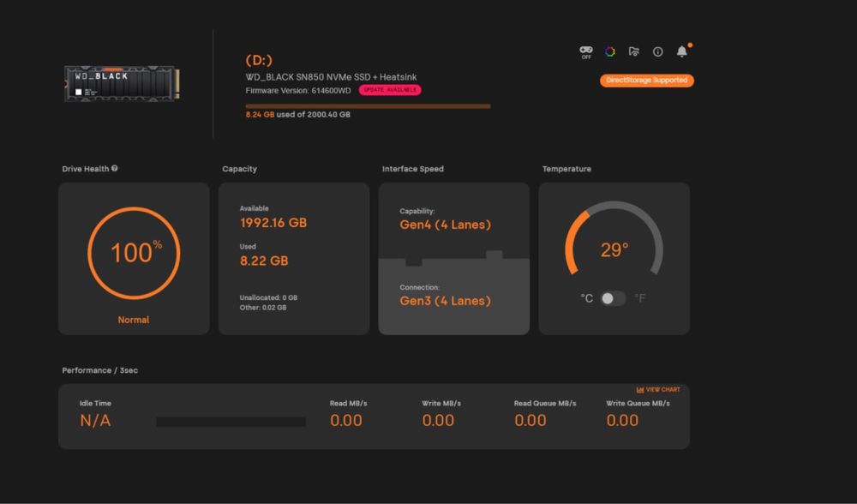857x504 pixels.
Task: Click the Idle Time bar
Action: pos(231,422)
